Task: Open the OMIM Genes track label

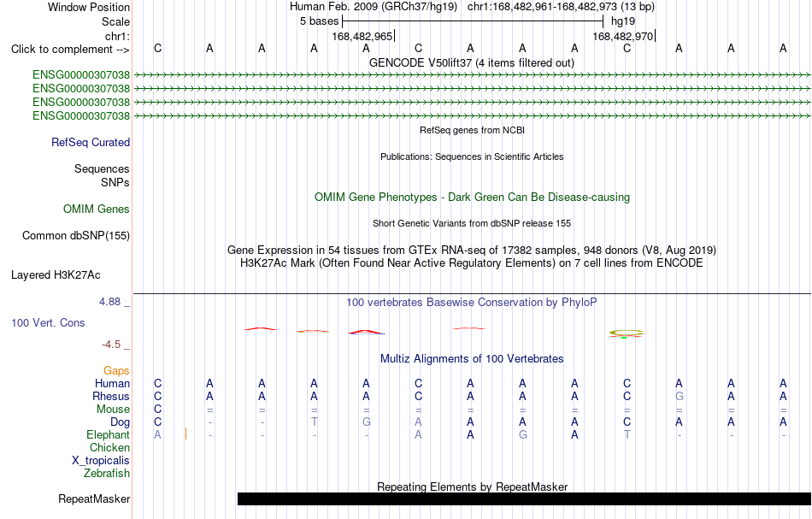Action: [97, 209]
